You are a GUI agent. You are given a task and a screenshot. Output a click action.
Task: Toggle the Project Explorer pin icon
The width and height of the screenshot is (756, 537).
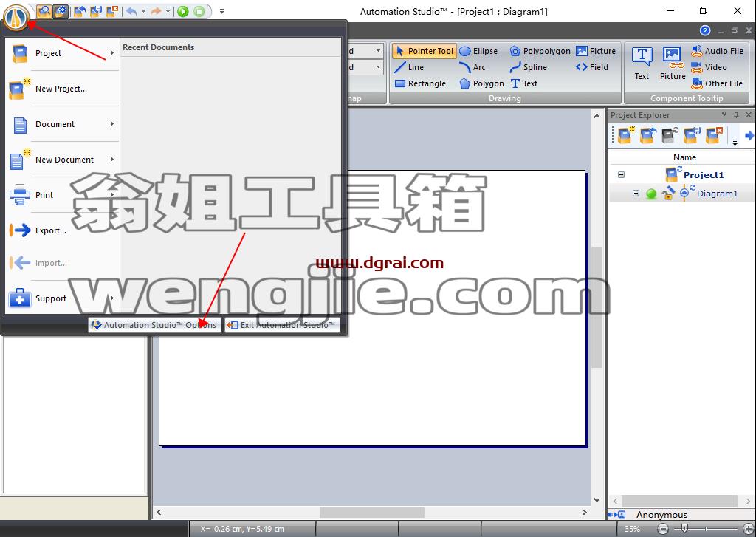point(736,114)
